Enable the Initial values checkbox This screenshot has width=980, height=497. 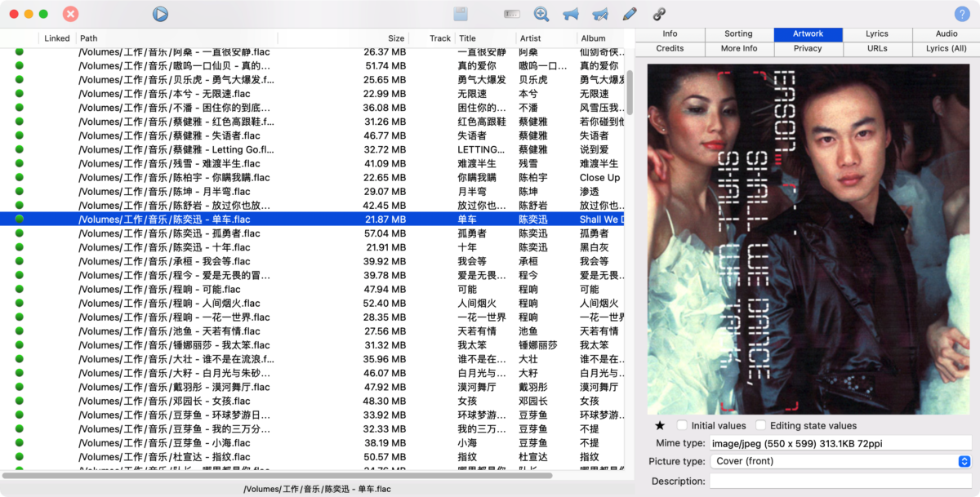(682, 425)
